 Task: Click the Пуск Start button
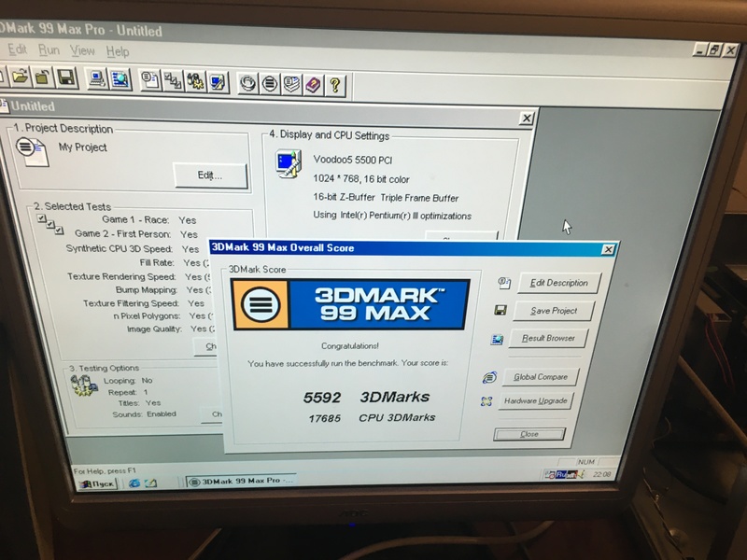tap(98, 483)
